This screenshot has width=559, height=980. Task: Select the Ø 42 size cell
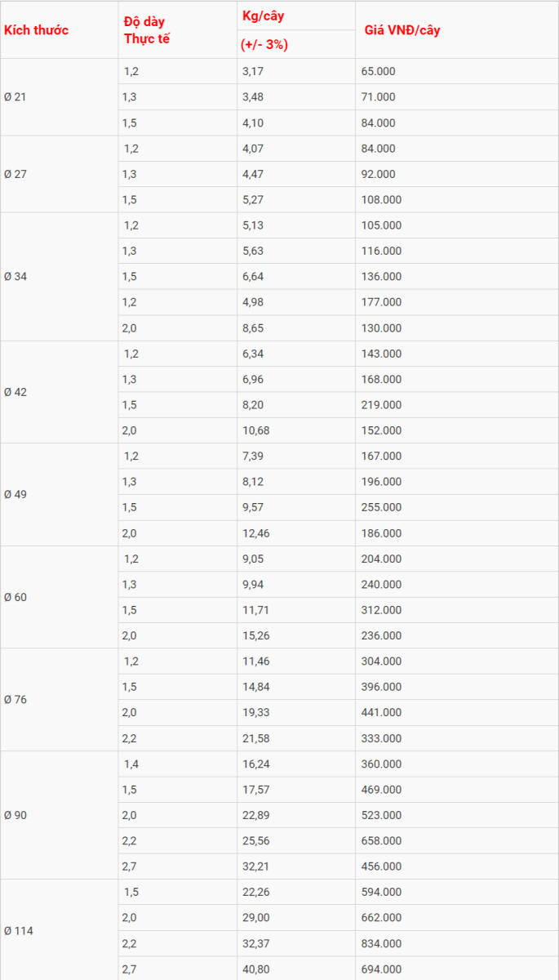pos(59,392)
